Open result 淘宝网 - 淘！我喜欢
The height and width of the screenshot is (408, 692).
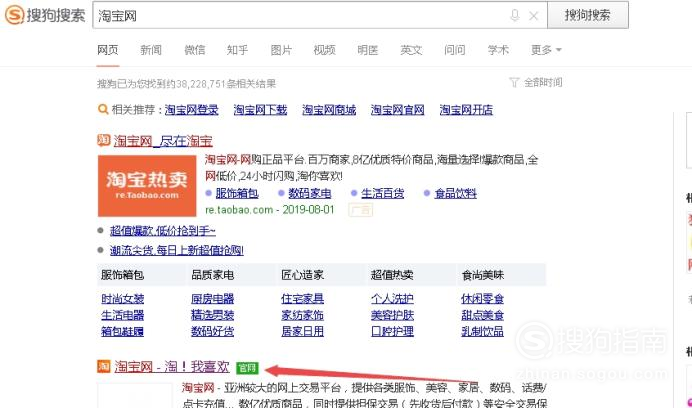(x=172, y=367)
